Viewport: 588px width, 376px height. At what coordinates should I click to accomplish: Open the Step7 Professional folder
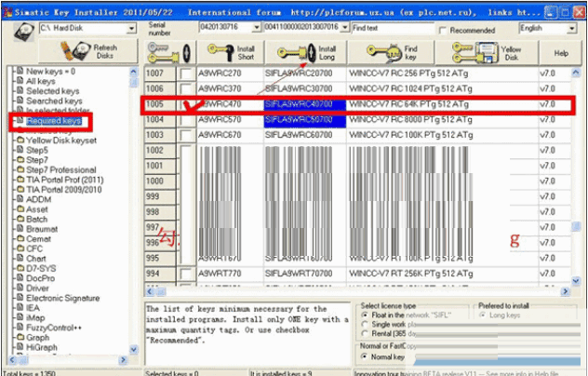click(x=60, y=170)
